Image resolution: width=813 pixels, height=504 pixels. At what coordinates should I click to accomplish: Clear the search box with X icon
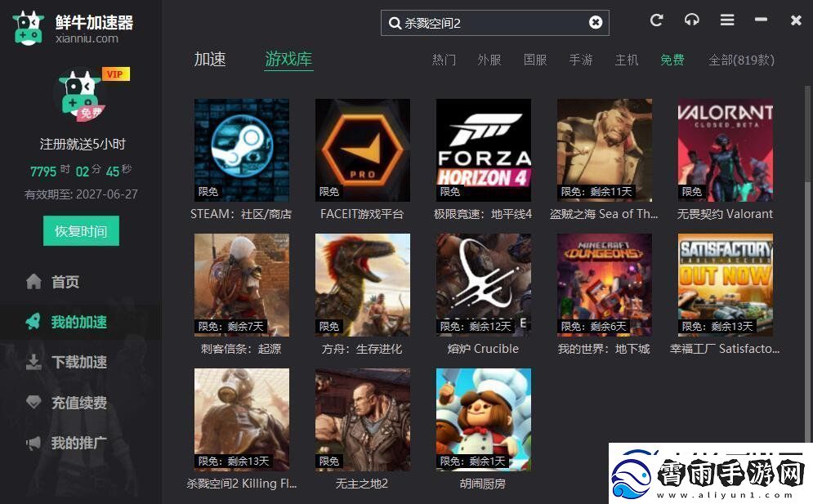pyautogui.click(x=596, y=22)
